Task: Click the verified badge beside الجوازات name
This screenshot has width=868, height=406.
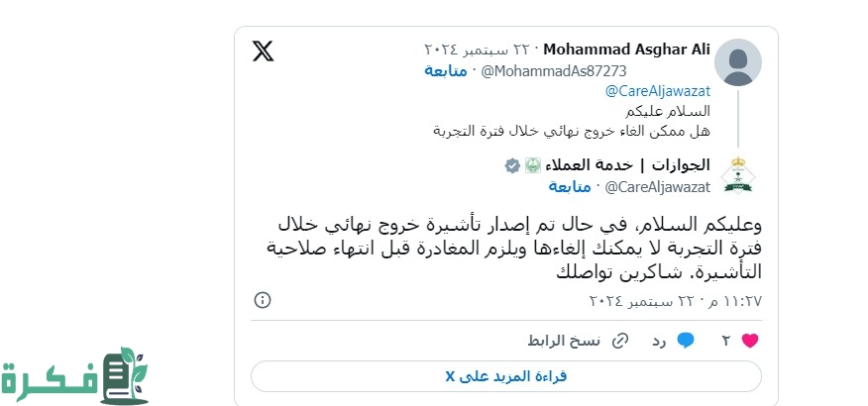Action: pyautogui.click(x=512, y=165)
